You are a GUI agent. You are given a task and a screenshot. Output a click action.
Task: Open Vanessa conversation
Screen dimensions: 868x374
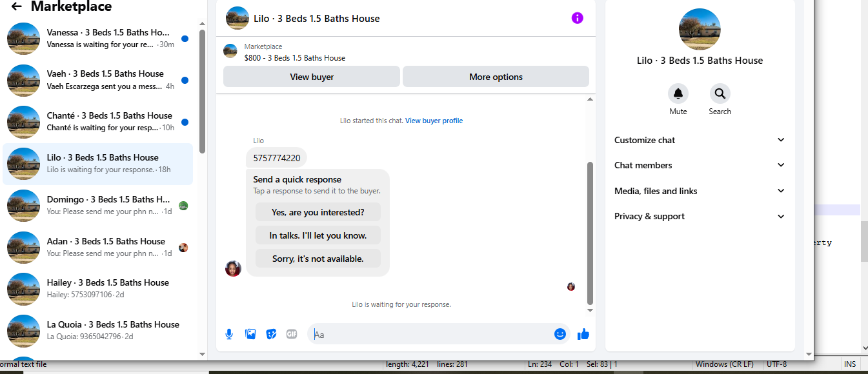coord(98,39)
